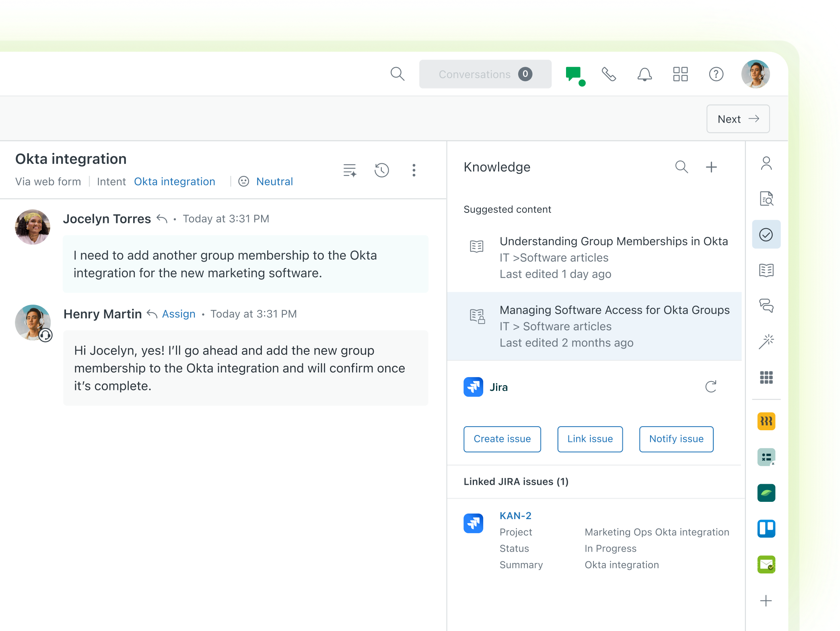
Task: Select the Conversations tab in top bar
Action: (485, 74)
